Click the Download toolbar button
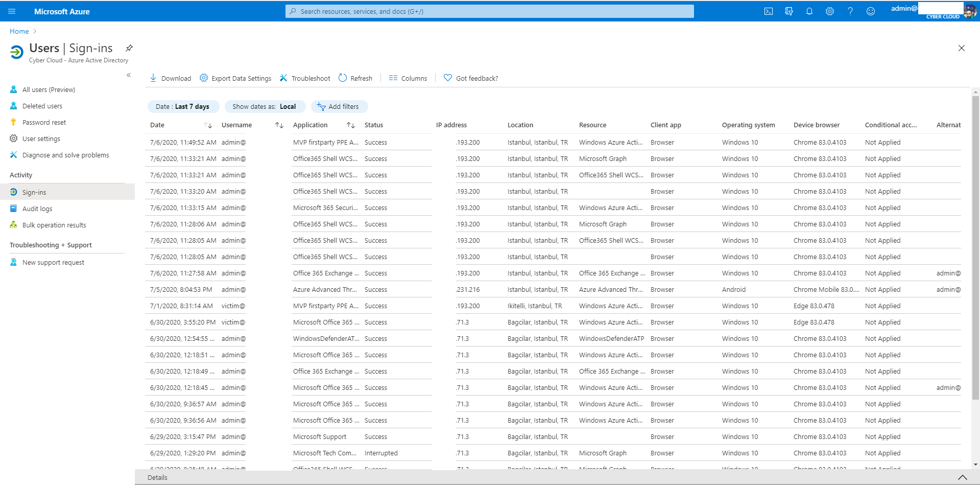980x485 pixels. point(170,78)
